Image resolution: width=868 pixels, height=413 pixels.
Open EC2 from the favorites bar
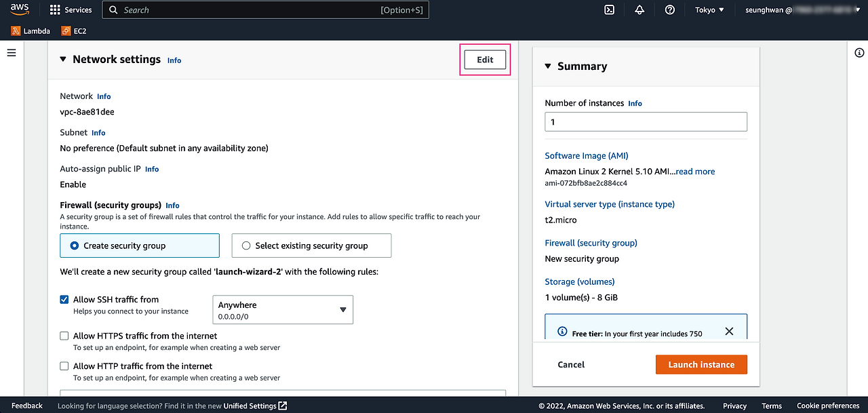pyautogui.click(x=74, y=31)
